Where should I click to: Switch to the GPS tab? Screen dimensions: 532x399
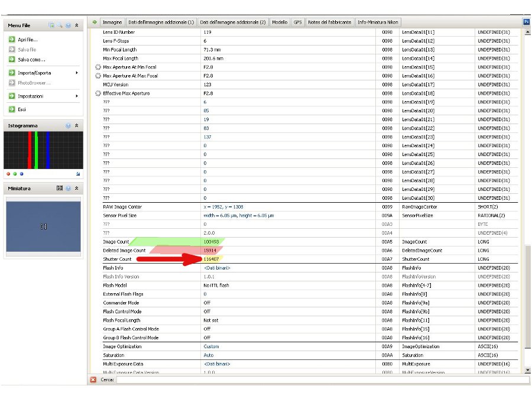(x=297, y=22)
